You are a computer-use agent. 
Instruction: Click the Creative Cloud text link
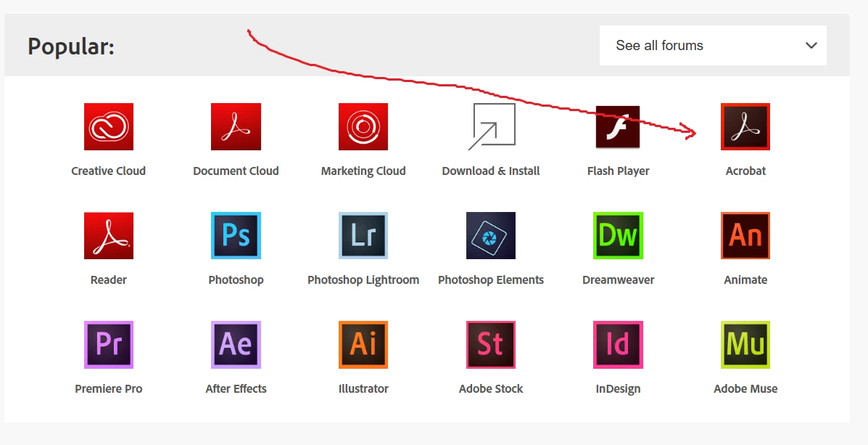109,171
